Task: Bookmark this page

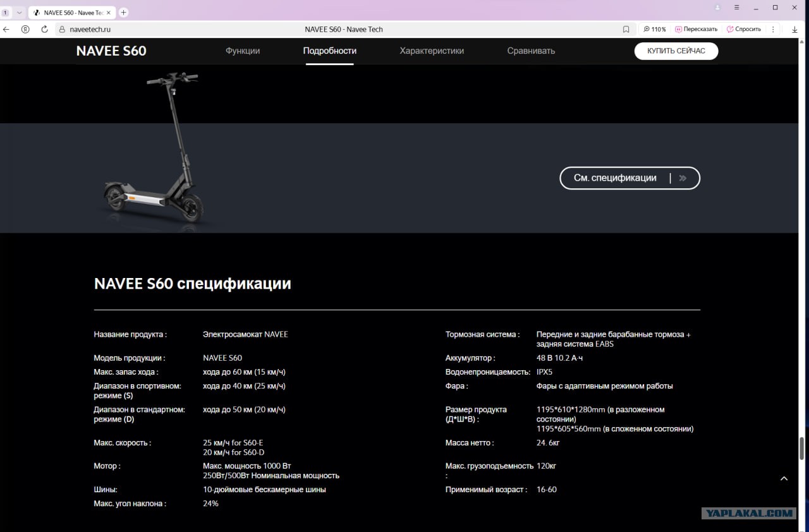Action: pyautogui.click(x=626, y=29)
